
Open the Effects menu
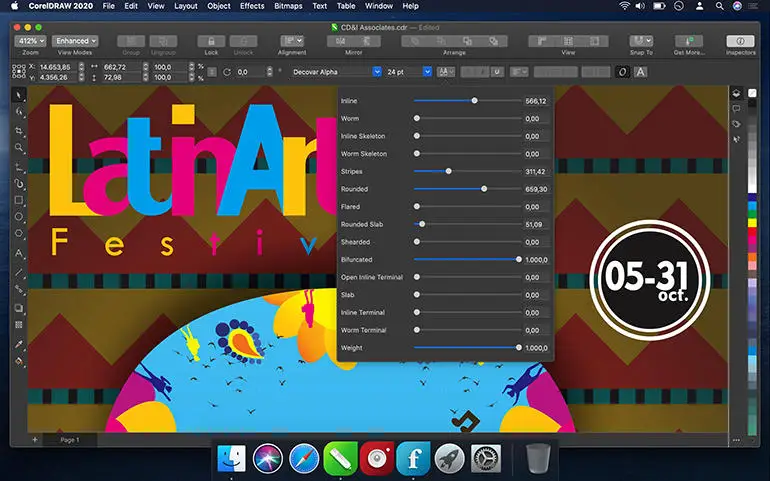click(x=252, y=6)
